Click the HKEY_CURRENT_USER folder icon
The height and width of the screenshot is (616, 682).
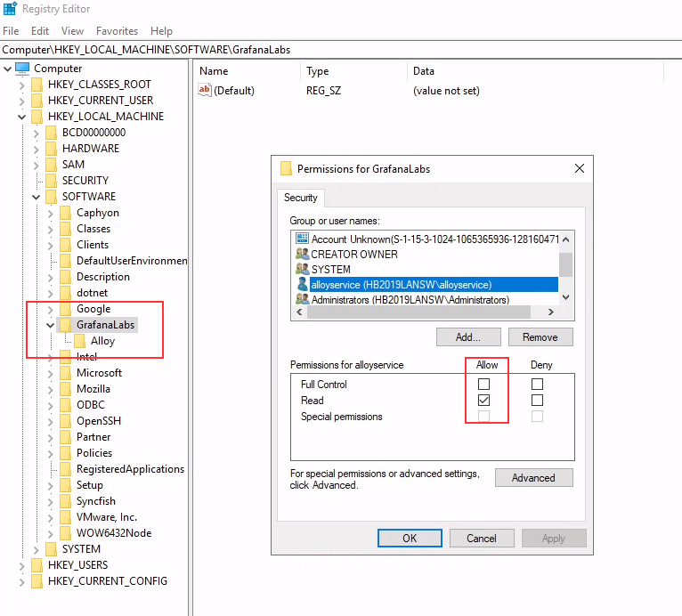(x=37, y=101)
